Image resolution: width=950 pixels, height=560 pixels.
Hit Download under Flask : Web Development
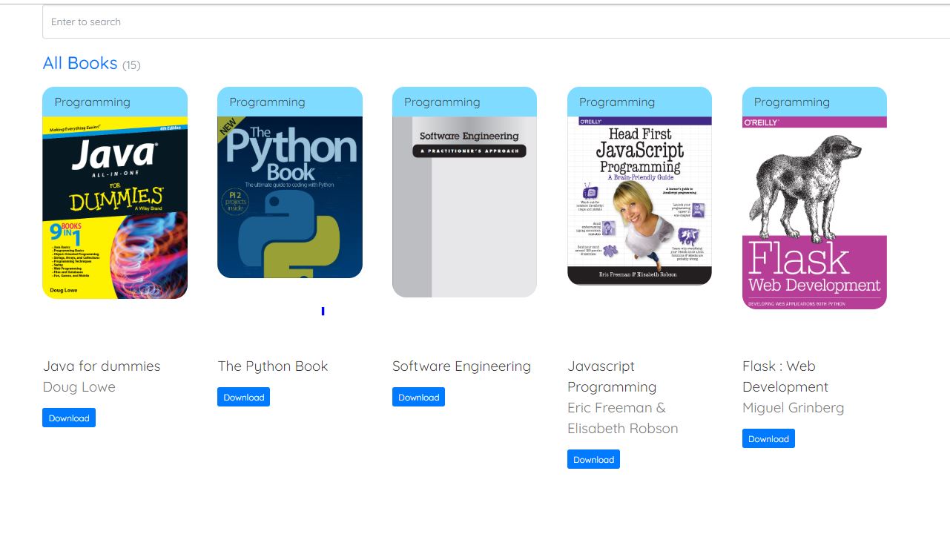(768, 439)
